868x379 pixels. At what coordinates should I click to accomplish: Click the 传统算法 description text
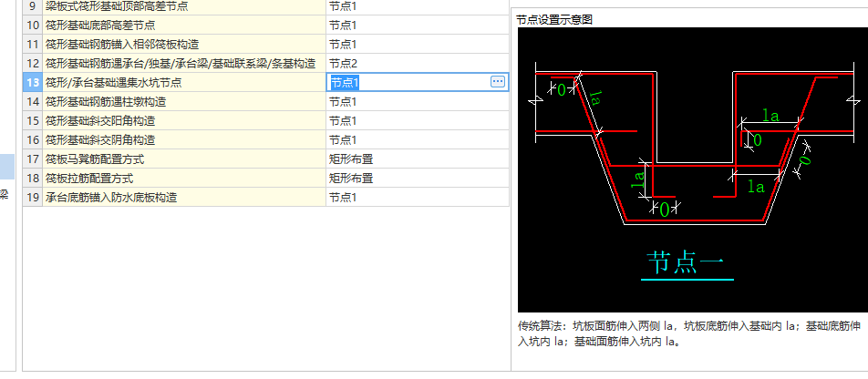(689, 333)
